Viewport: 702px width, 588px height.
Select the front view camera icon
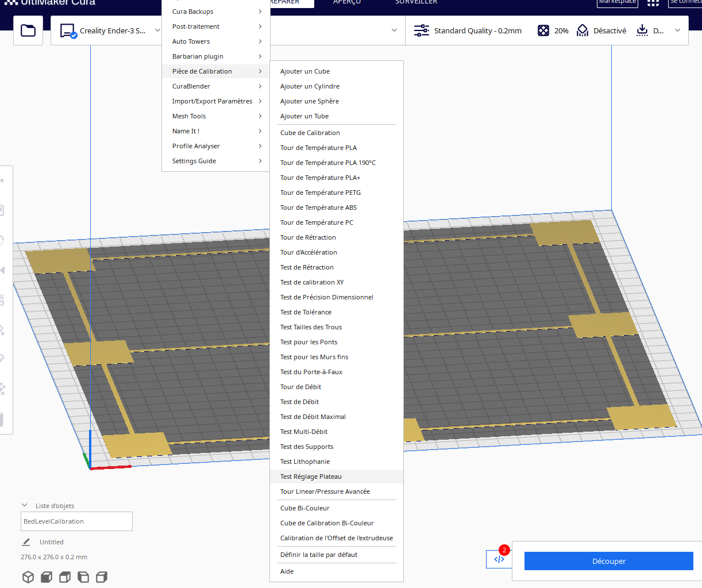[x=47, y=577]
